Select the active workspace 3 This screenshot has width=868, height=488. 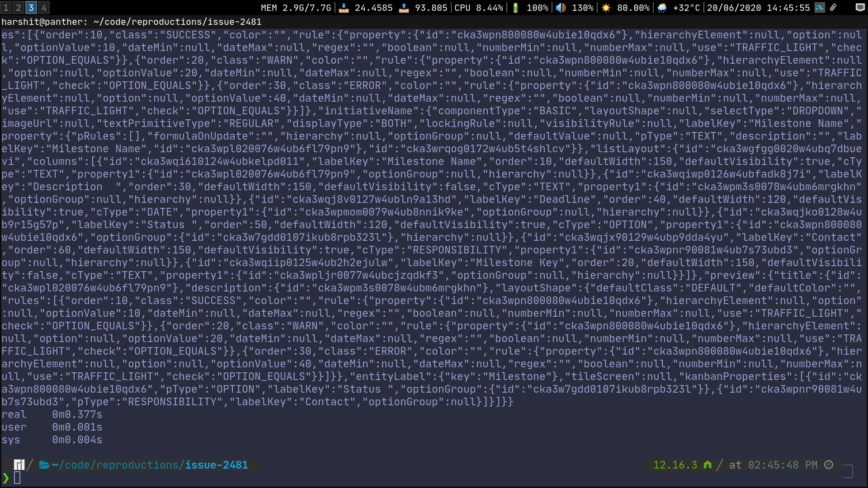coord(31,7)
